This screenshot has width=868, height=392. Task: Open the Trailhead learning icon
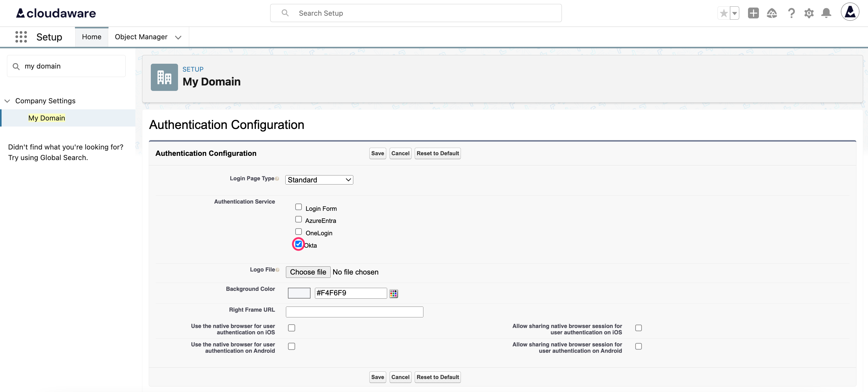click(x=772, y=13)
